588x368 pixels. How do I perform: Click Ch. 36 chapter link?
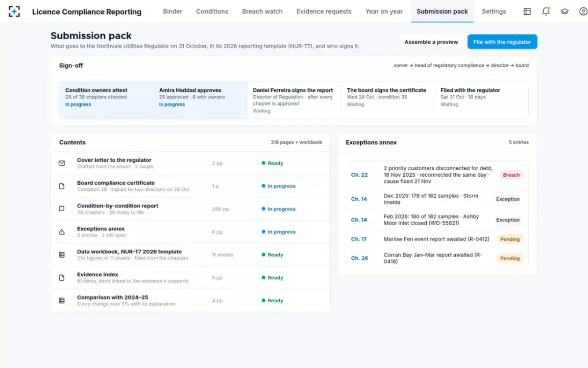coord(359,258)
